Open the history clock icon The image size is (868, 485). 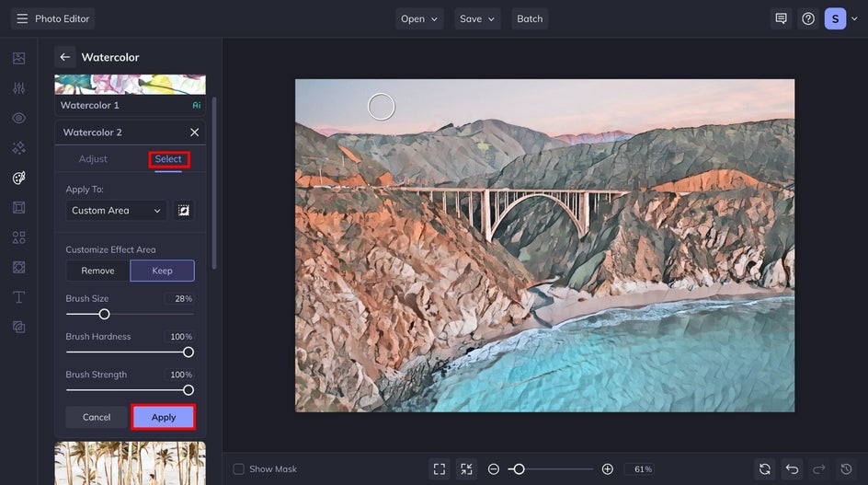(x=846, y=469)
